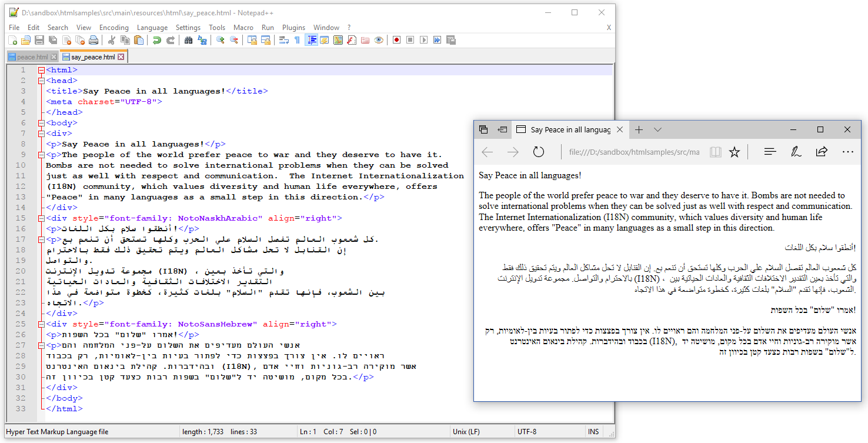Open the Function List toolbar icon

352,40
